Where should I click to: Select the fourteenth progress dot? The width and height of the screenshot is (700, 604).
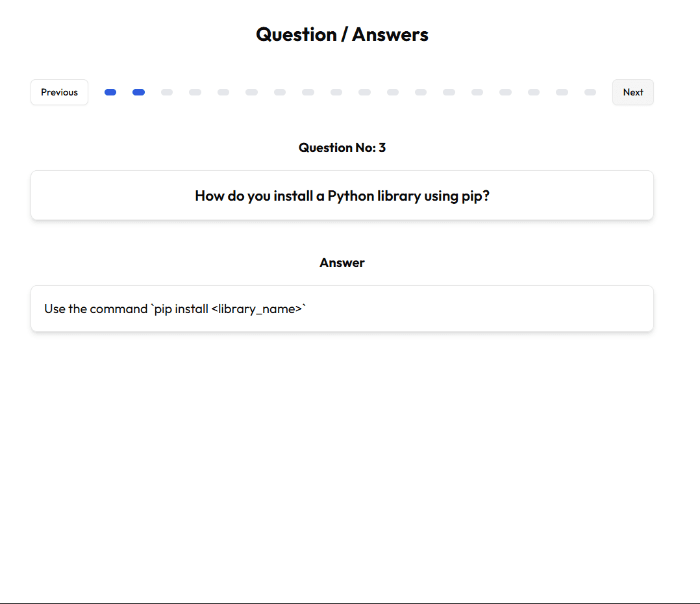477,92
